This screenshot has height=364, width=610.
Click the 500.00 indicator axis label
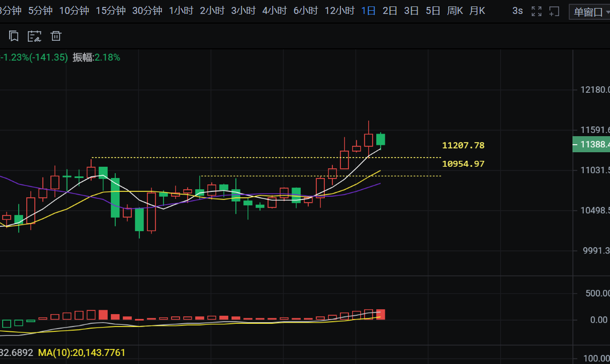597,293
